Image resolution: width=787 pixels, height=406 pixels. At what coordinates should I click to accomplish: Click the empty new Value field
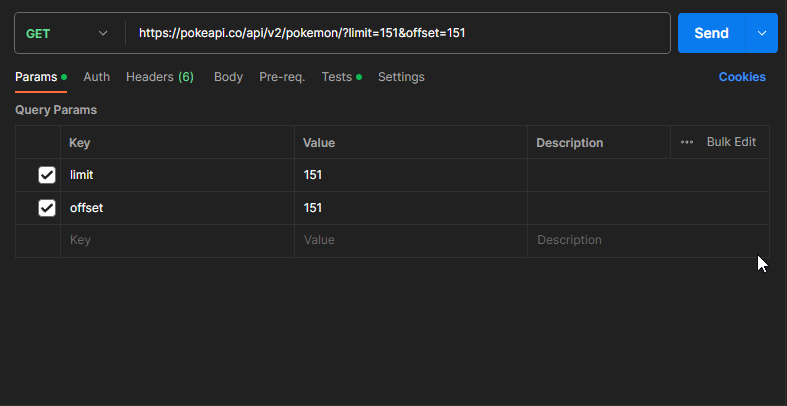click(x=411, y=240)
